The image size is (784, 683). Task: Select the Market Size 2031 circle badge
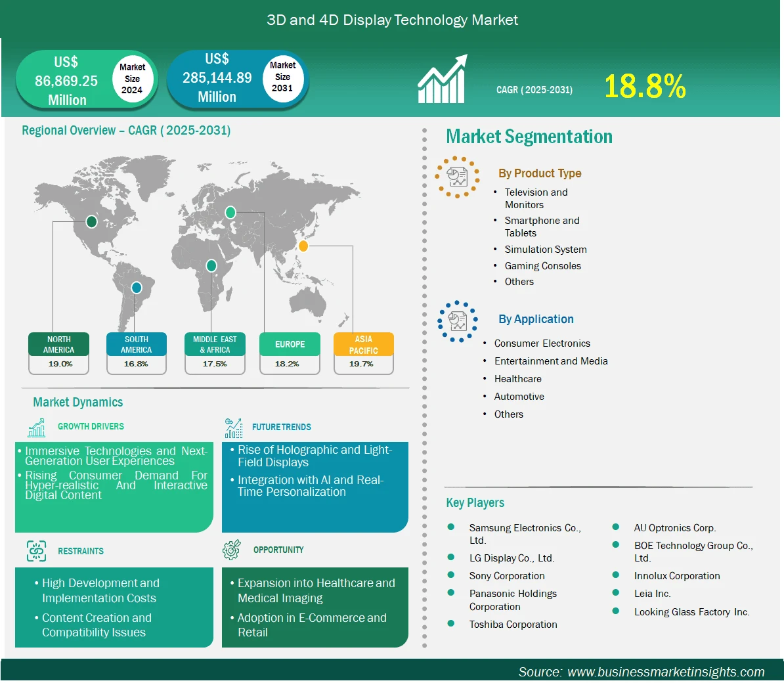point(282,77)
